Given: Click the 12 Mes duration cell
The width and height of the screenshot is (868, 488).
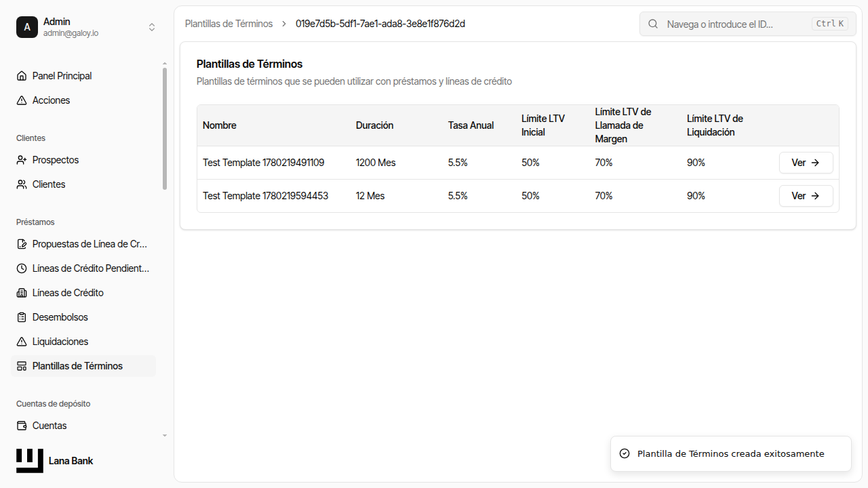Looking at the screenshot, I should point(370,196).
